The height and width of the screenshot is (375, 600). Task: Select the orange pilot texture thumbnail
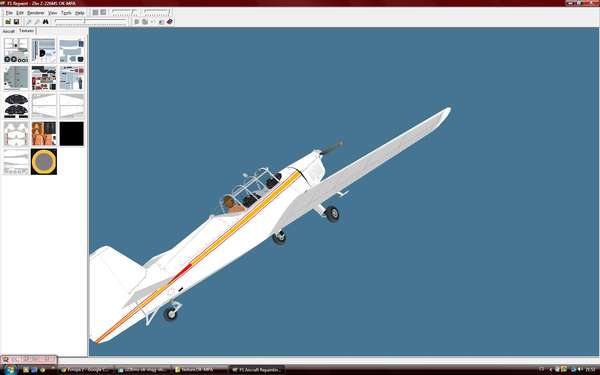pyautogui.click(x=44, y=134)
